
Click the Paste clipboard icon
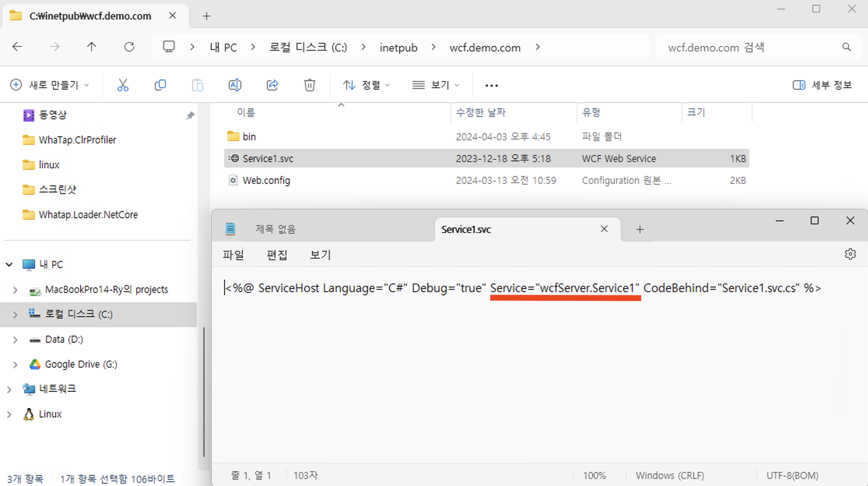click(198, 85)
